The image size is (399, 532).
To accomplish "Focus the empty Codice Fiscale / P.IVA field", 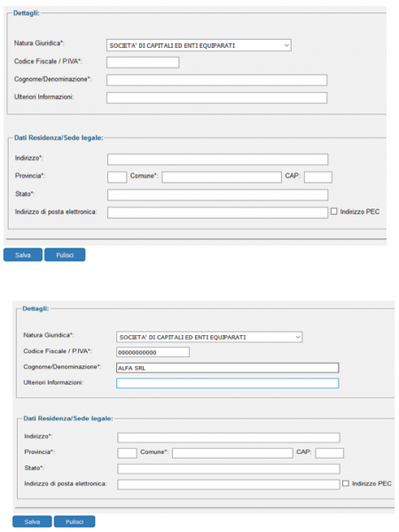I will 143,62.
